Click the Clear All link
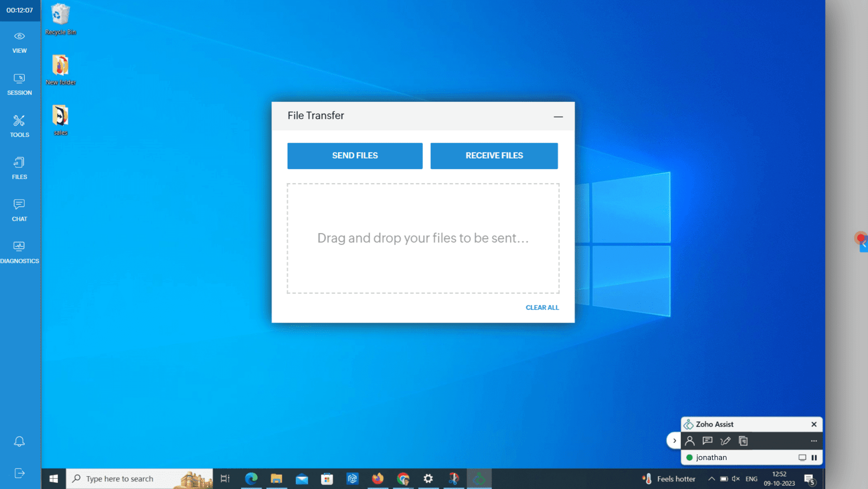The height and width of the screenshot is (489, 868). pos(542,308)
